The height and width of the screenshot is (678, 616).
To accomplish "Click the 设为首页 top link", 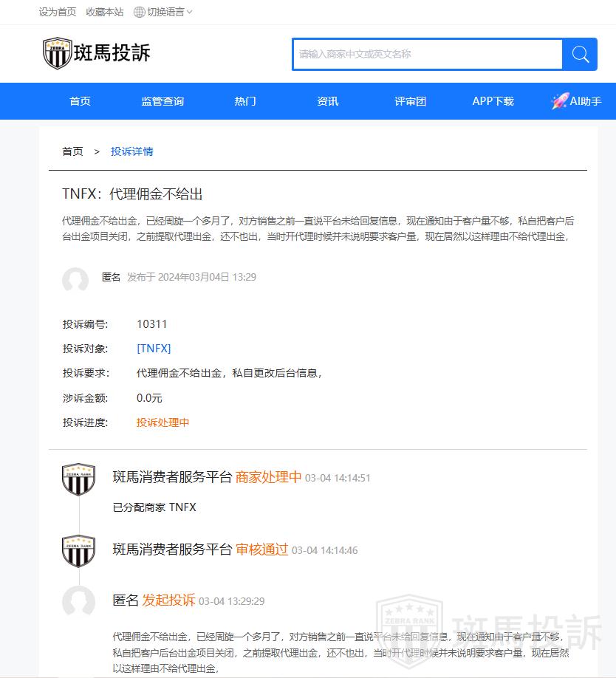I will tap(58, 12).
